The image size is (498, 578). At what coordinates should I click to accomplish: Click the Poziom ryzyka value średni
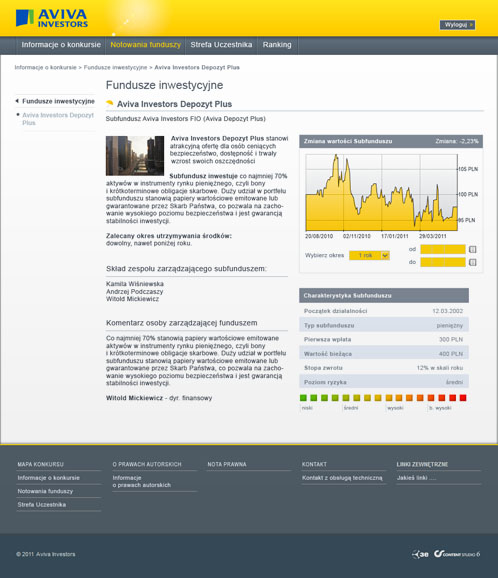coord(454,382)
